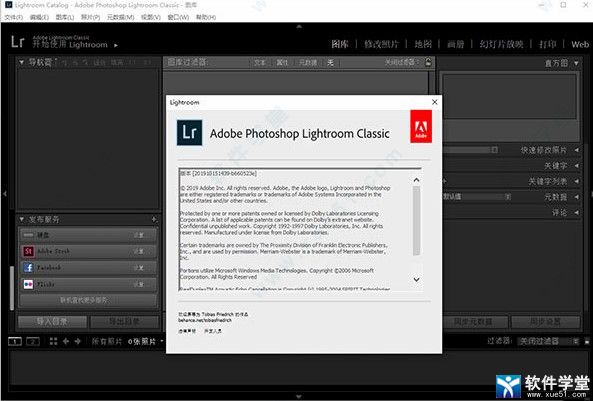Expand the 快速修改照片 panel
Screen dimensions: 593x401
point(576,150)
